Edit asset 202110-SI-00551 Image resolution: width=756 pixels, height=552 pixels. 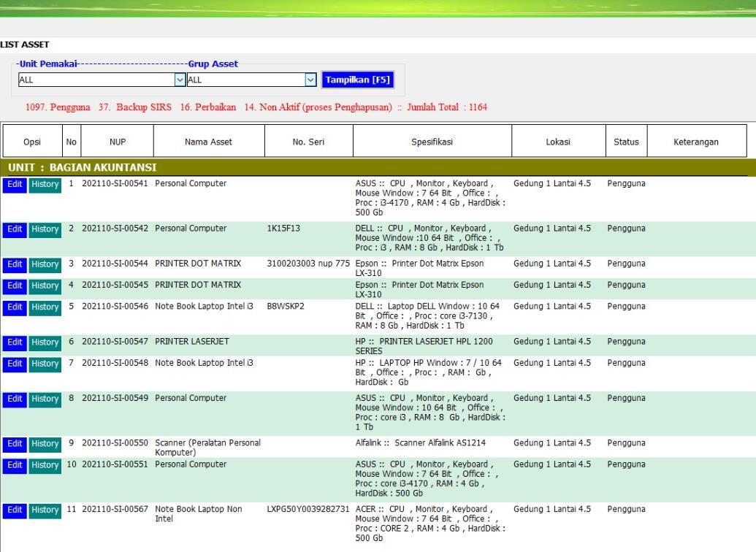15,466
